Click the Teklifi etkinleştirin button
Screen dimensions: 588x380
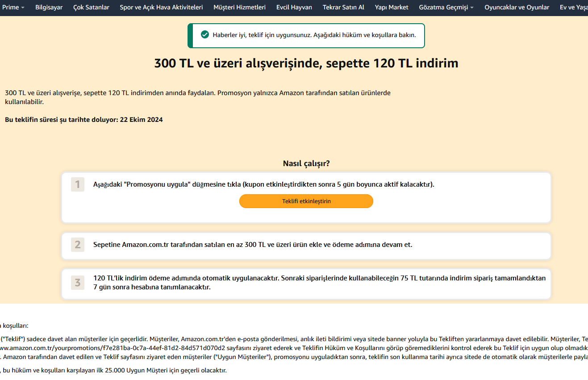click(306, 201)
